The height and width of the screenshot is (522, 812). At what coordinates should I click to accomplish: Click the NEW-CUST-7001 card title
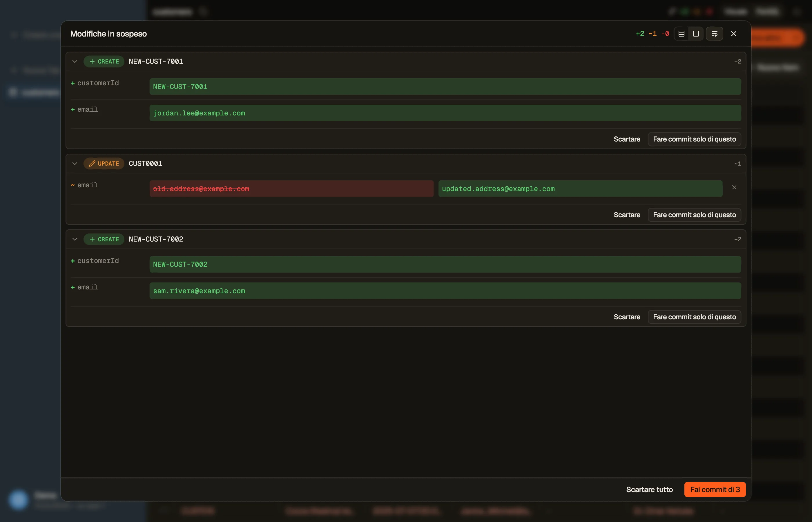156,61
